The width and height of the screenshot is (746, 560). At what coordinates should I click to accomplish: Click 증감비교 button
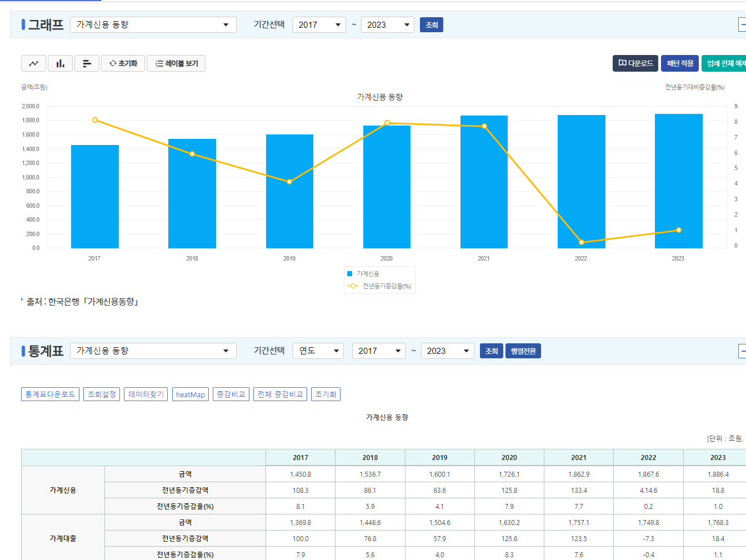click(231, 394)
